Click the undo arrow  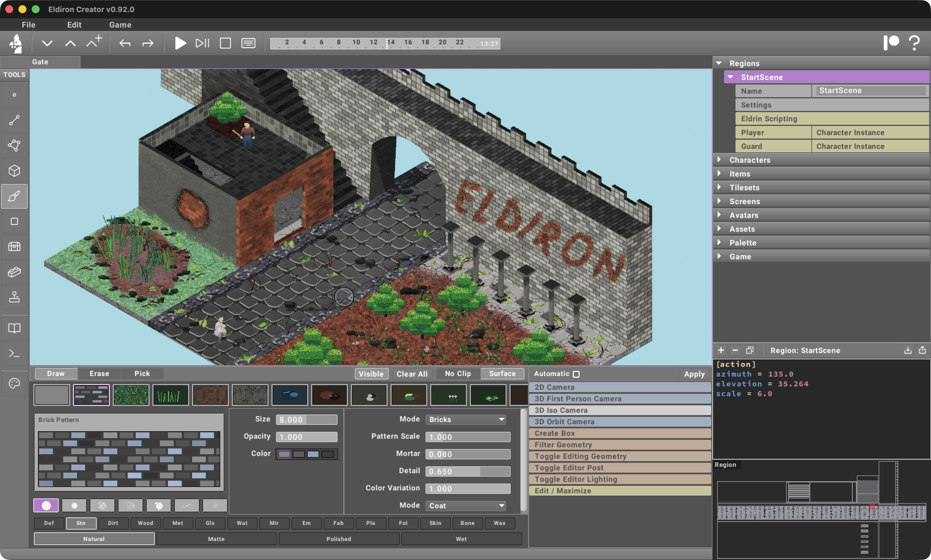(x=125, y=43)
